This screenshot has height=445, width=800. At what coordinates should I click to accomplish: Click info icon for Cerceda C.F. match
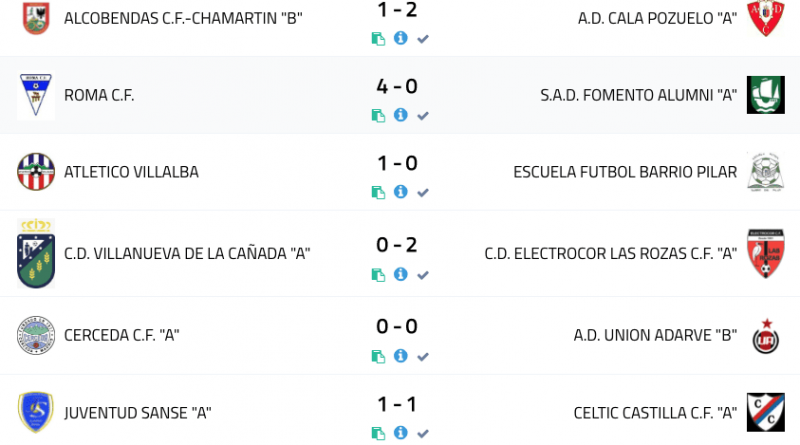pos(400,355)
